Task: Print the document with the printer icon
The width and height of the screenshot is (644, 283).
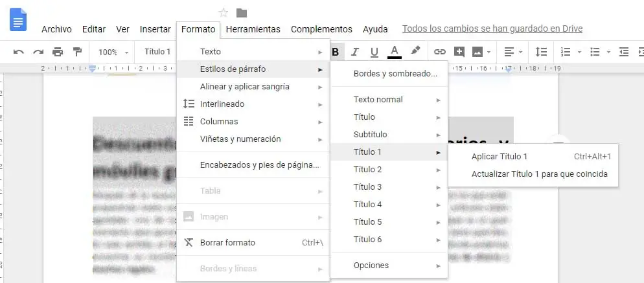Action: coord(58,52)
